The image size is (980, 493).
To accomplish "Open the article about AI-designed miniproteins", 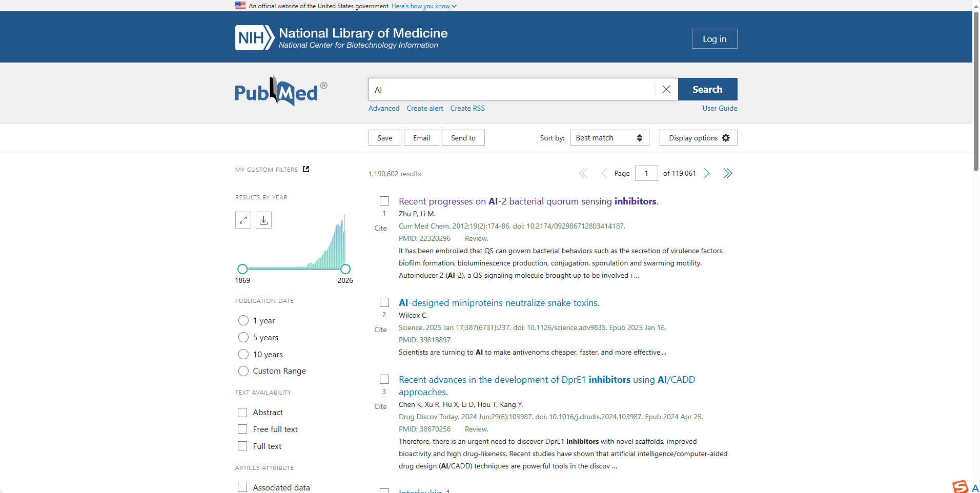I will click(x=499, y=302).
